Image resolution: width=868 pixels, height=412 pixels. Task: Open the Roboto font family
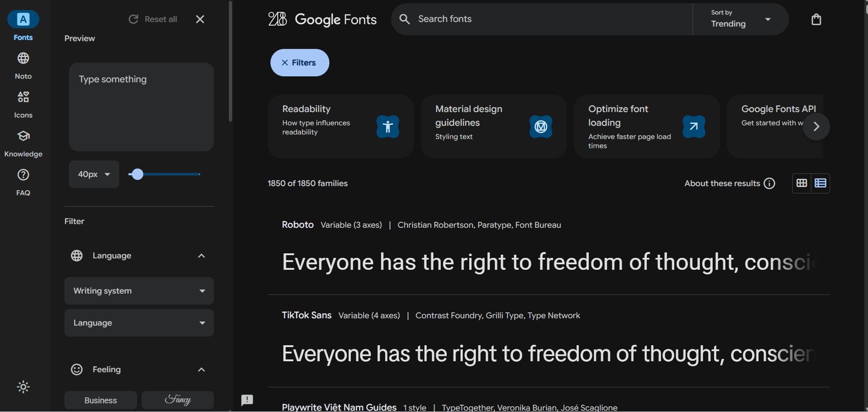[298, 225]
